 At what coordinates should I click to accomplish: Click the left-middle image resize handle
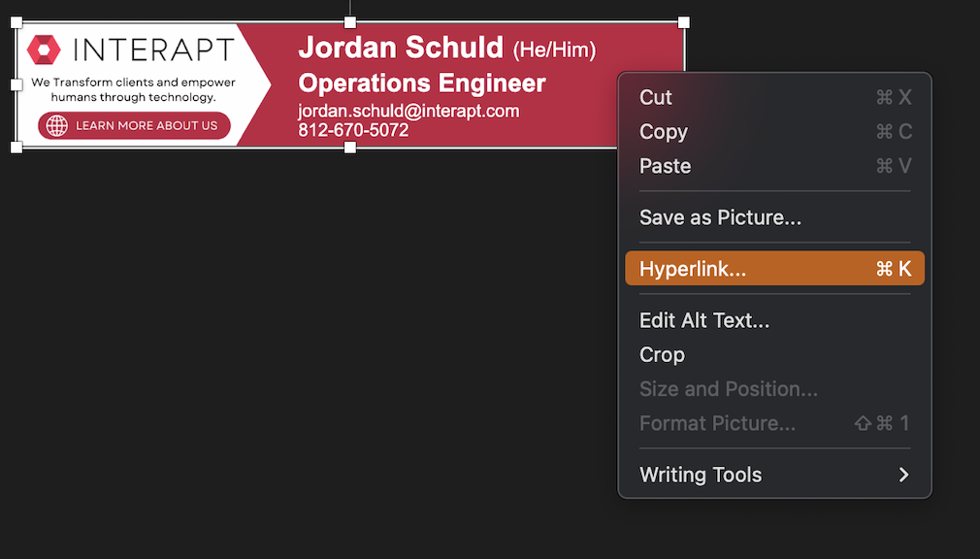point(16,84)
